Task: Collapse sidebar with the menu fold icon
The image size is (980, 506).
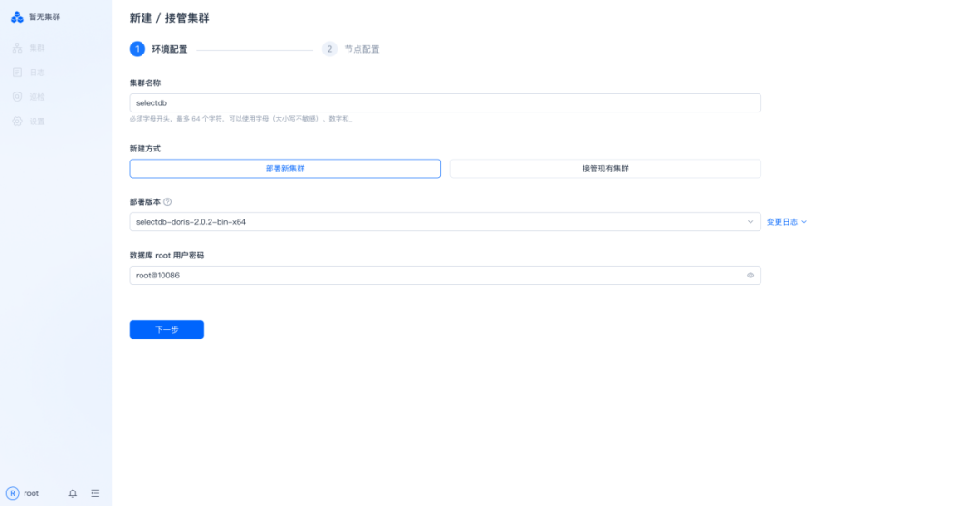Action: tap(95, 493)
